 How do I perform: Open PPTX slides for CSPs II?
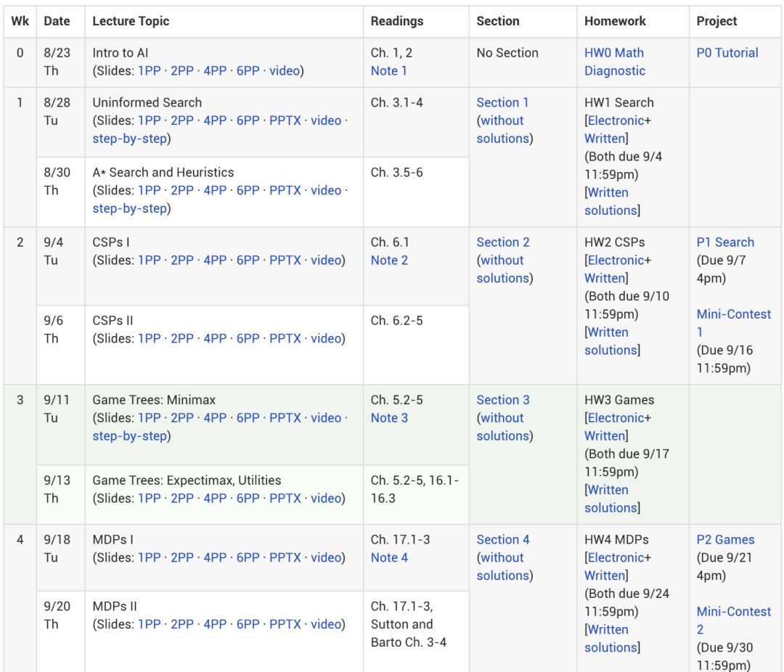pos(285,338)
